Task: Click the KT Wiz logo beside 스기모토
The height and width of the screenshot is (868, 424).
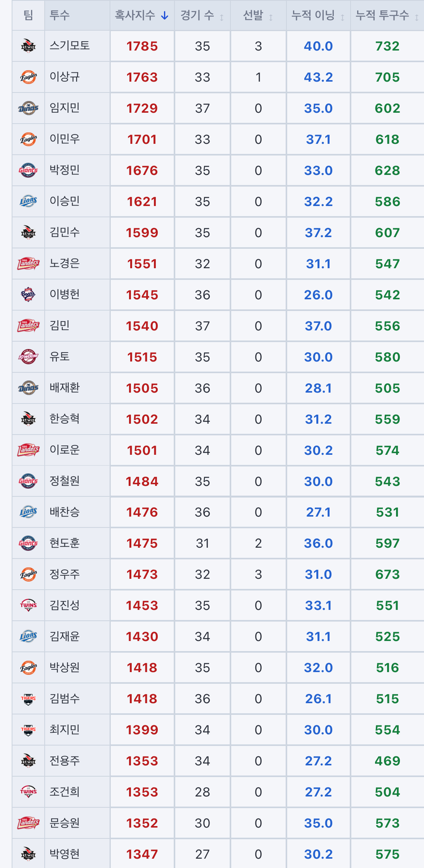Action: [x=28, y=46]
